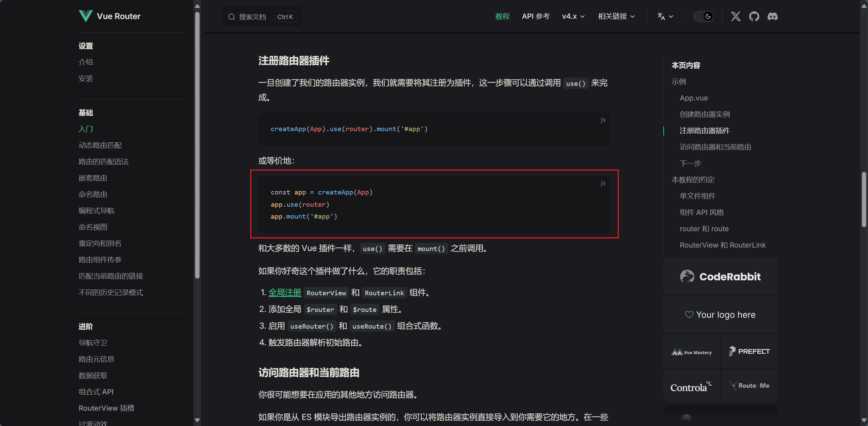
Task: Select the 教程 nav item
Action: 502,16
